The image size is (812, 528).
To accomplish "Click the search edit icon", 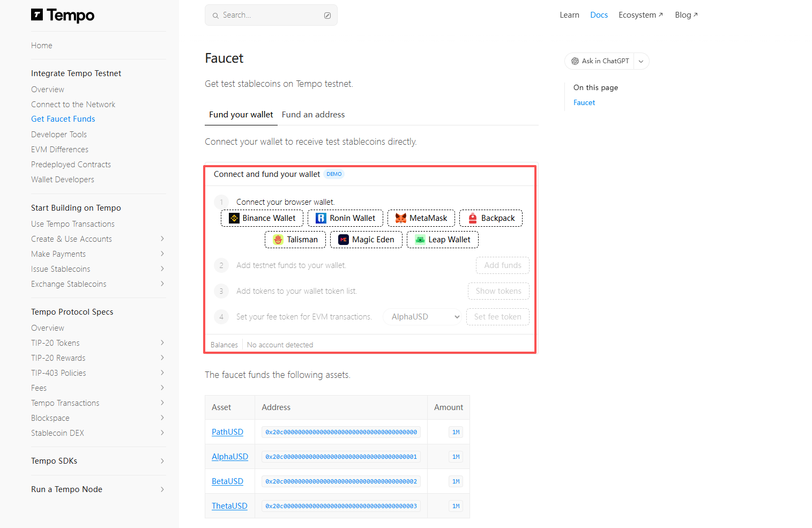I will [327, 16].
